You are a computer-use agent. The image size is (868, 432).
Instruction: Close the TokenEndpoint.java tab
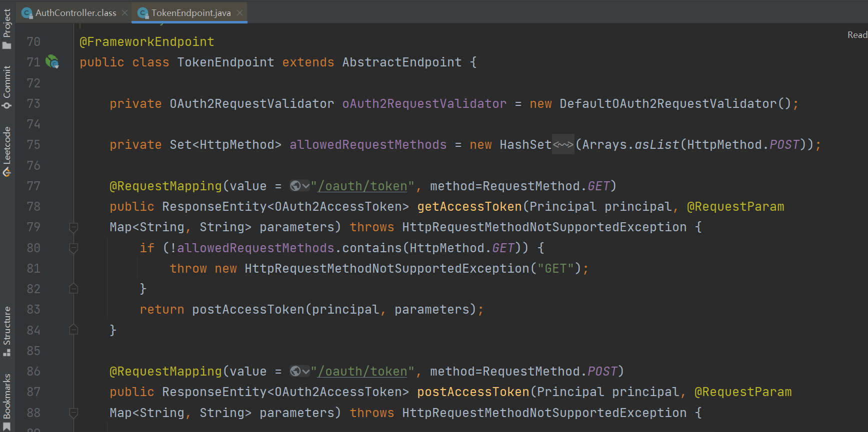pos(240,13)
